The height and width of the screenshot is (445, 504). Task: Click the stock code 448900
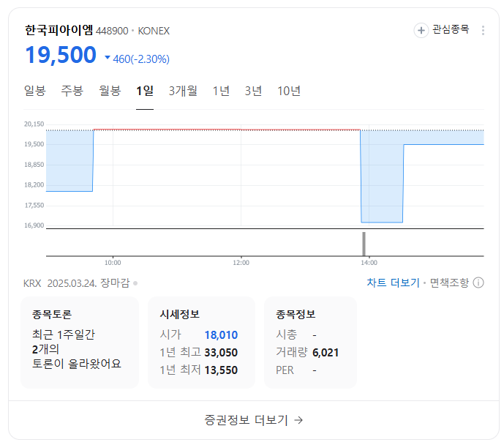click(x=112, y=31)
